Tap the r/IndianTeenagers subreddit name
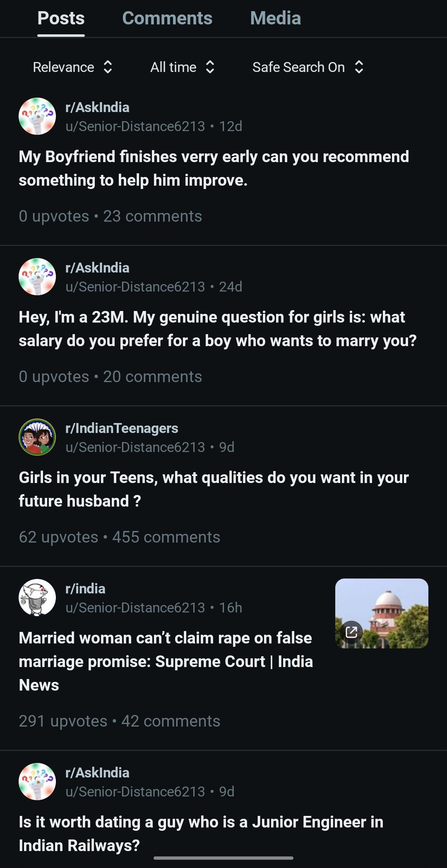 point(122,428)
